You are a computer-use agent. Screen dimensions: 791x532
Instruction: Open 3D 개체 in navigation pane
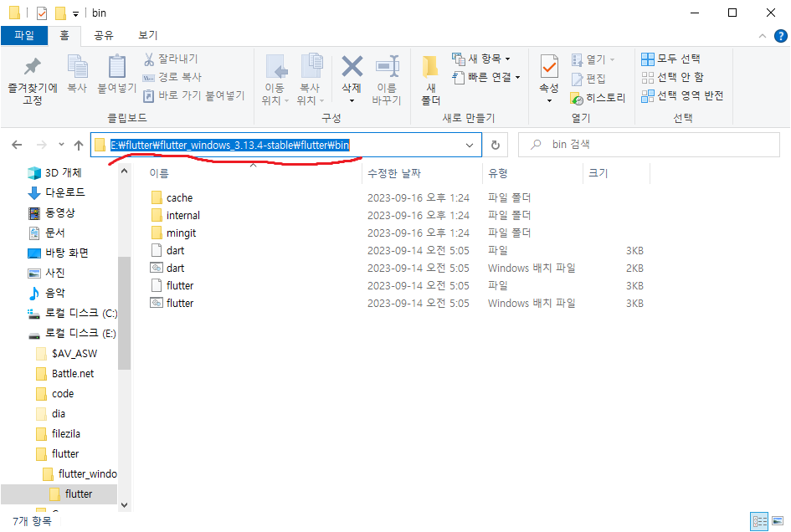[x=54, y=173]
